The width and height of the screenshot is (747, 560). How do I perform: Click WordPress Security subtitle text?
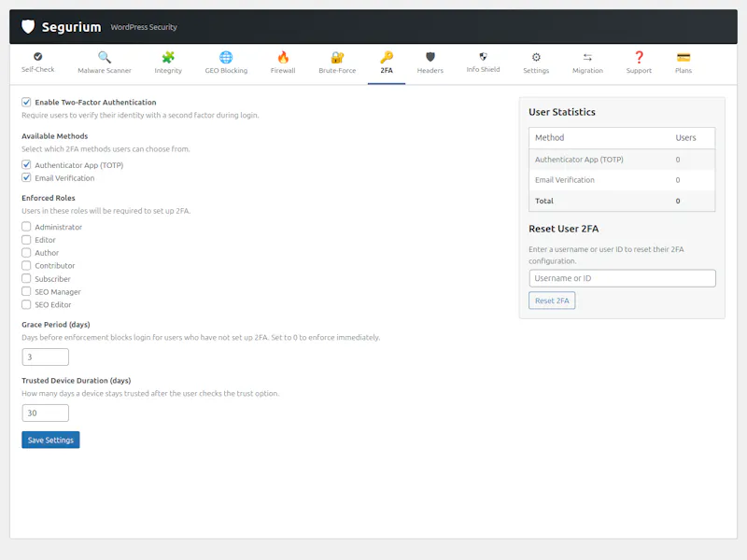pos(144,27)
